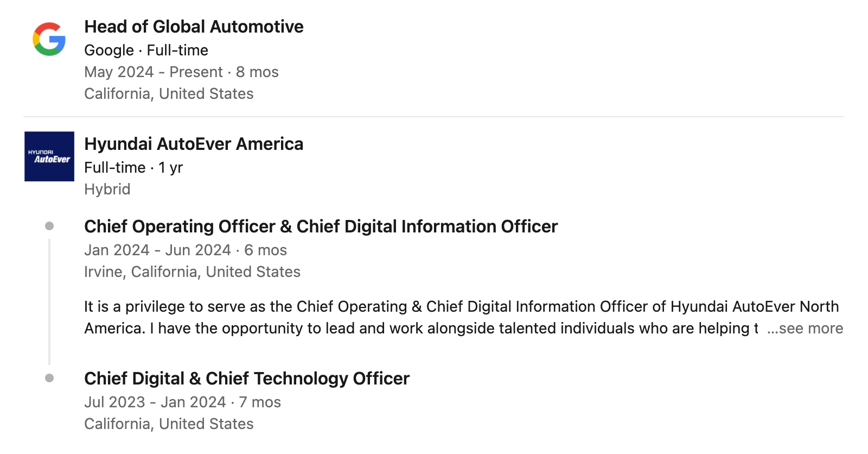This screenshot has height=454, width=868.
Task: Select the Chief Digital & Chief Technology Officer title
Action: coord(247,379)
